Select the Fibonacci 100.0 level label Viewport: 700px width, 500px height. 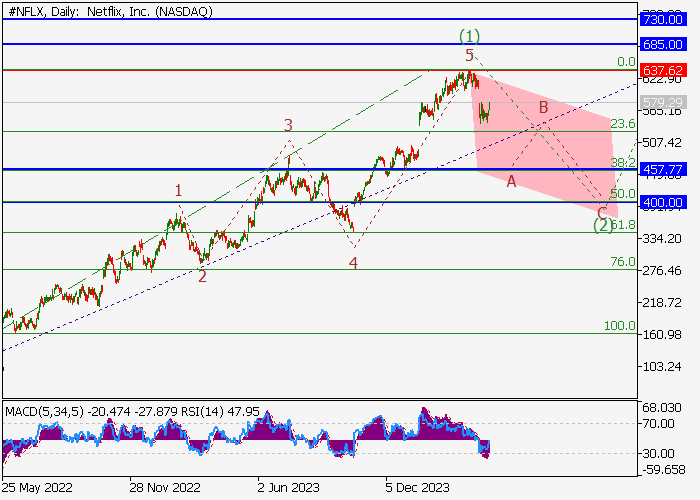620,326
